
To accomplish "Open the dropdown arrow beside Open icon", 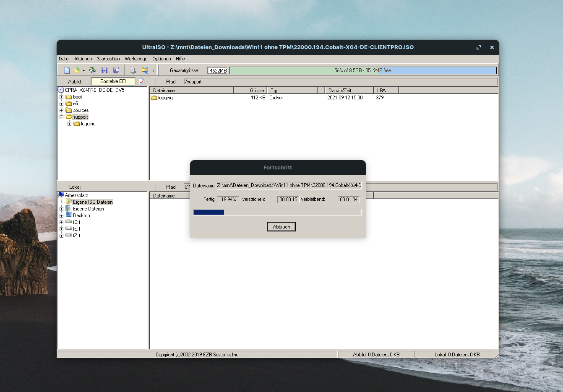I will click(83, 70).
